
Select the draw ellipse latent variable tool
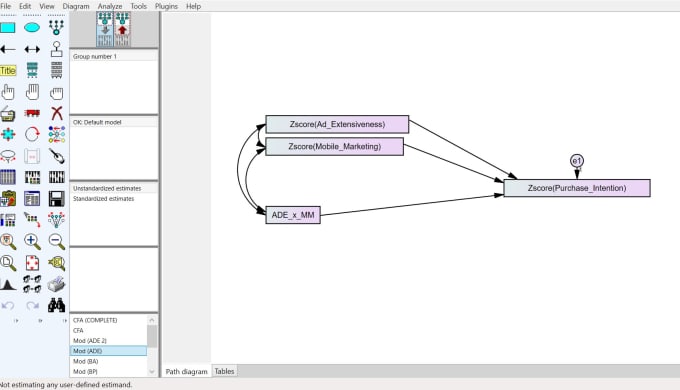pyautogui.click(x=32, y=28)
